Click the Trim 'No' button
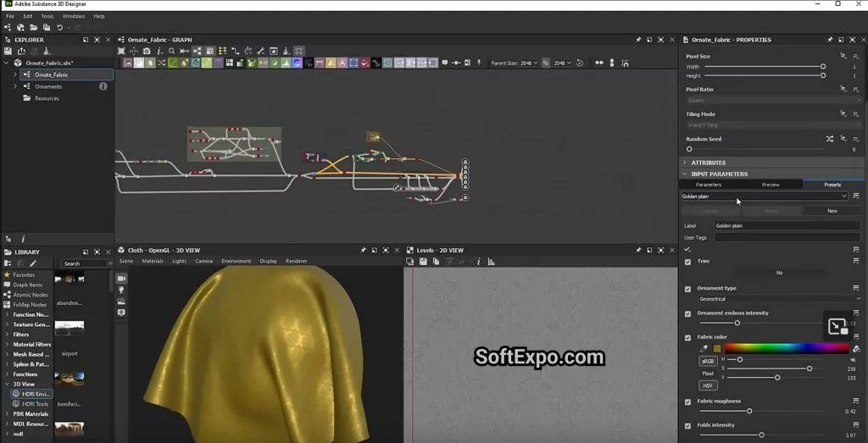Image resolution: width=868 pixels, height=443 pixels. pyautogui.click(x=780, y=273)
